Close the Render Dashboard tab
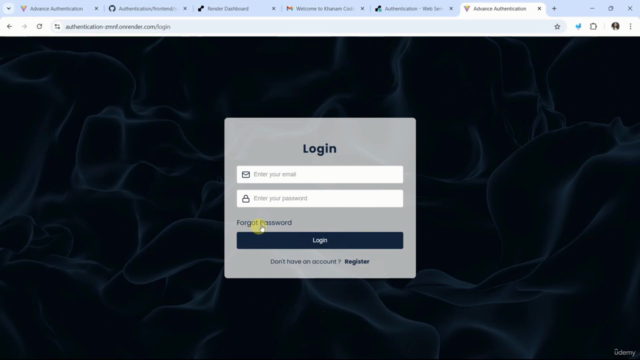The height and width of the screenshot is (360, 640). coord(273,9)
